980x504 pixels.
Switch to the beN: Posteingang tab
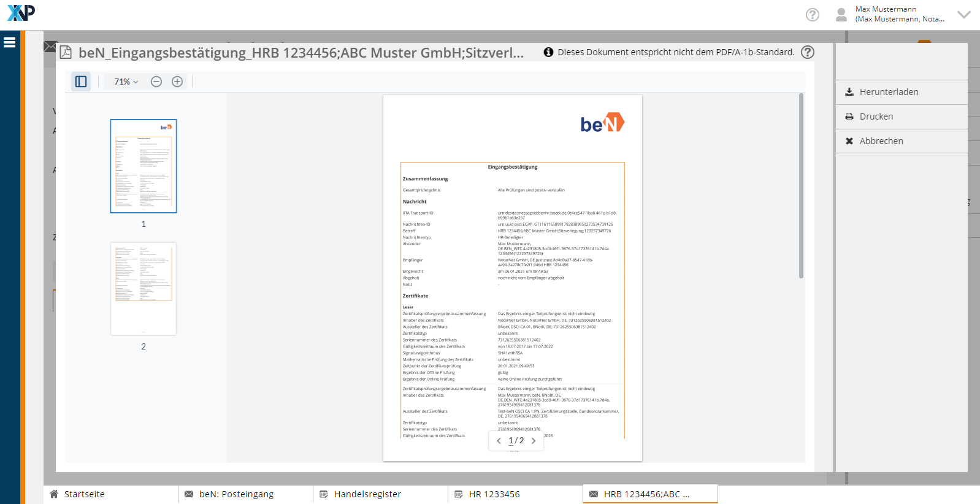245,494
